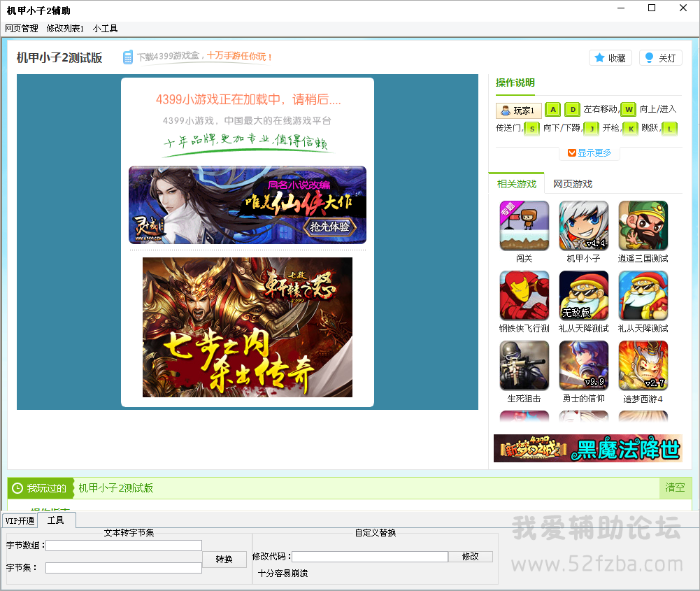Click the L key icon
The width and height of the screenshot is (700, 591).
click(x=670, y=129)
